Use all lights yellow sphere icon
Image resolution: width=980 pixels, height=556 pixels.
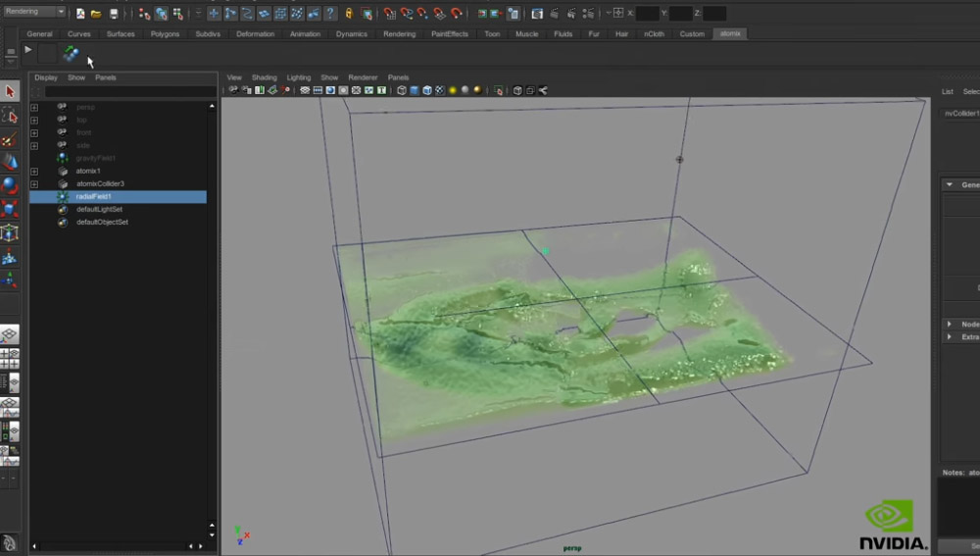click(452, 90)
